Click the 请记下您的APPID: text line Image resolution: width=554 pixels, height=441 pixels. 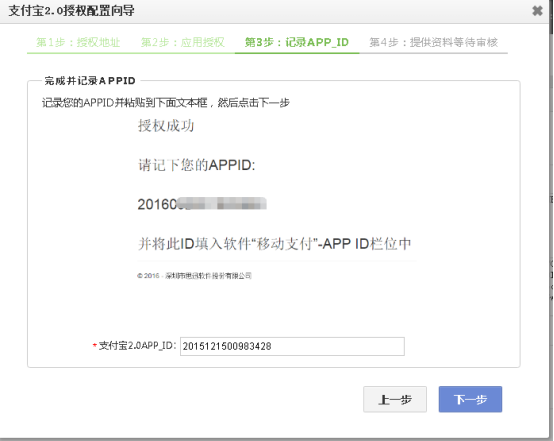(x=196, y=165)
